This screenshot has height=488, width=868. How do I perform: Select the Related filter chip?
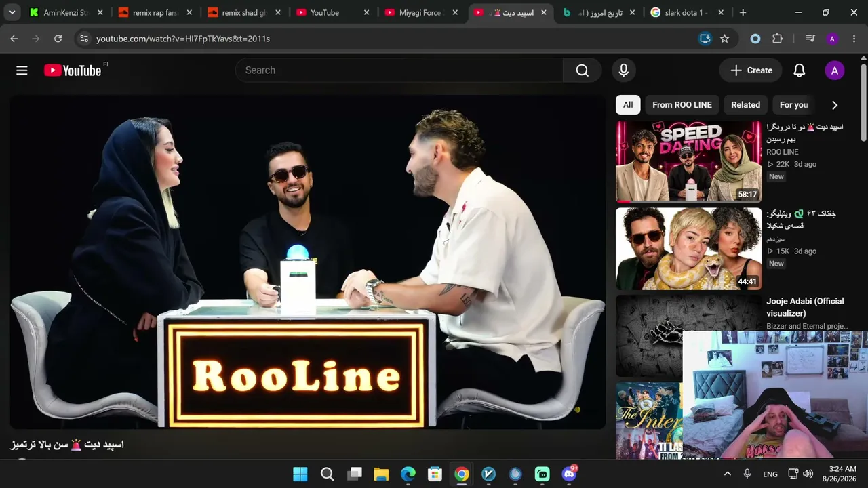[x=746, y=105]
